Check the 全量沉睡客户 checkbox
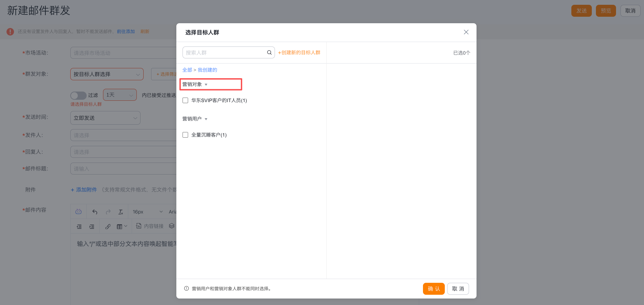The height and width of the screenshot is (305, 644). [x=185, y=135]
